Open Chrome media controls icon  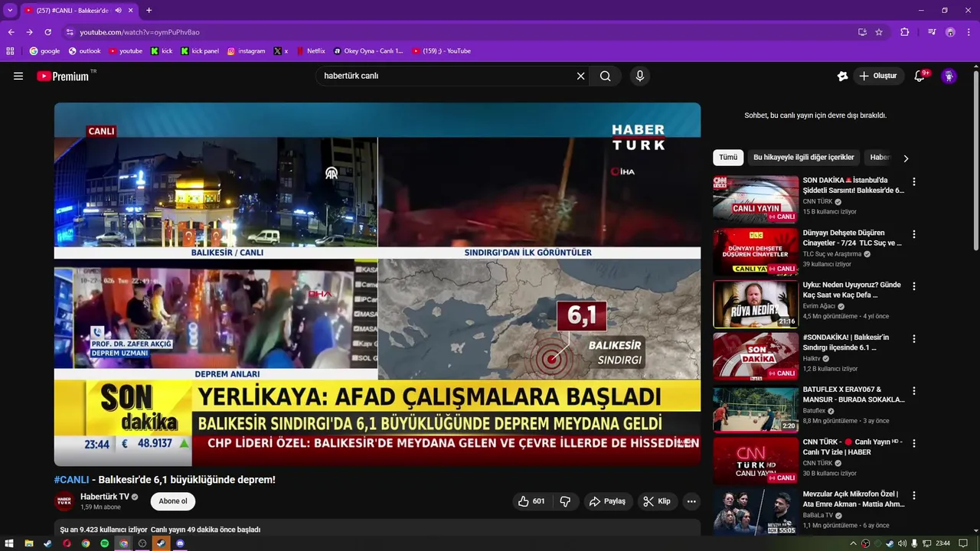click(x=932, y=32)
